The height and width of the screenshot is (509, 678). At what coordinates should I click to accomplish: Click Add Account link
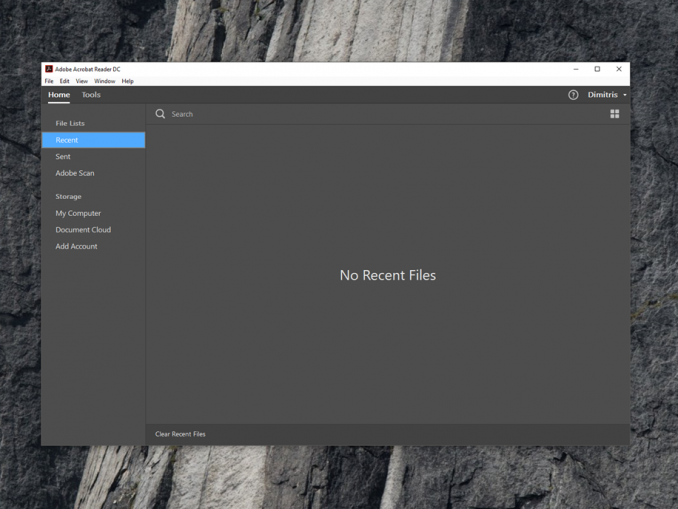point(76,246)
